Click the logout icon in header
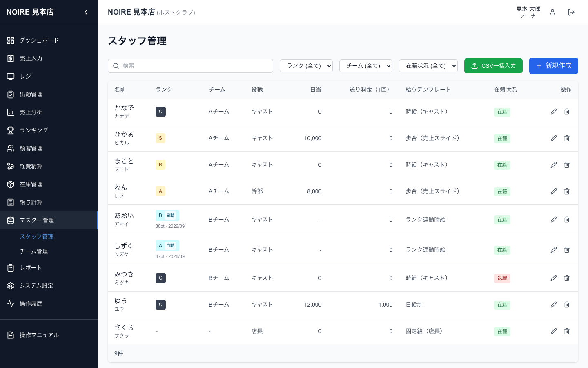The image size is (588, 368). pos(571,12)
